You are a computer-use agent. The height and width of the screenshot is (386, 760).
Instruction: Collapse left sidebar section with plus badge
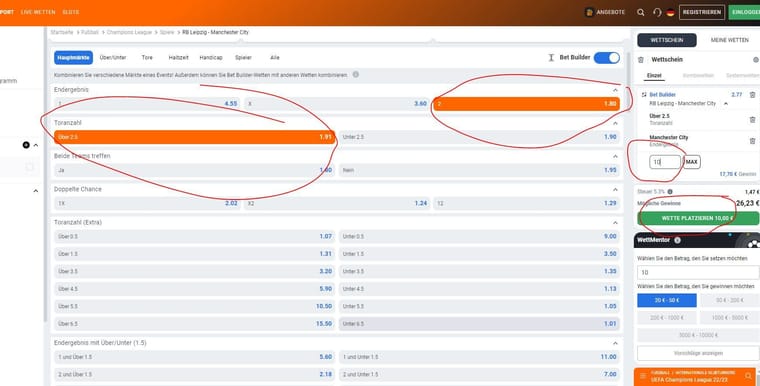pos(35,145)
